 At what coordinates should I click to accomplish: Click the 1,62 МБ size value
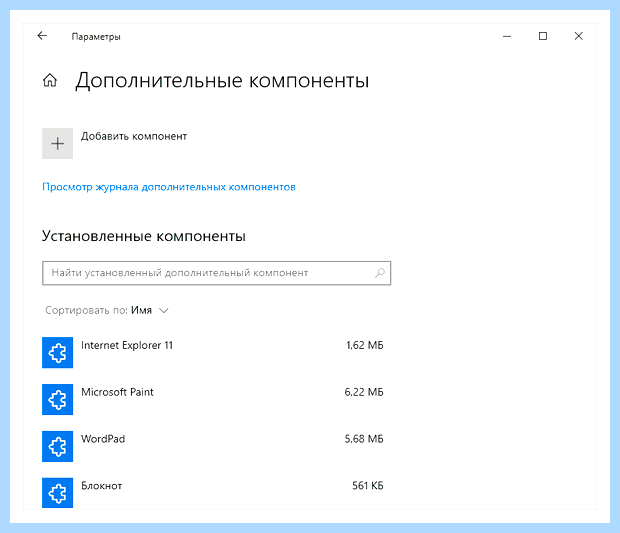365,345
